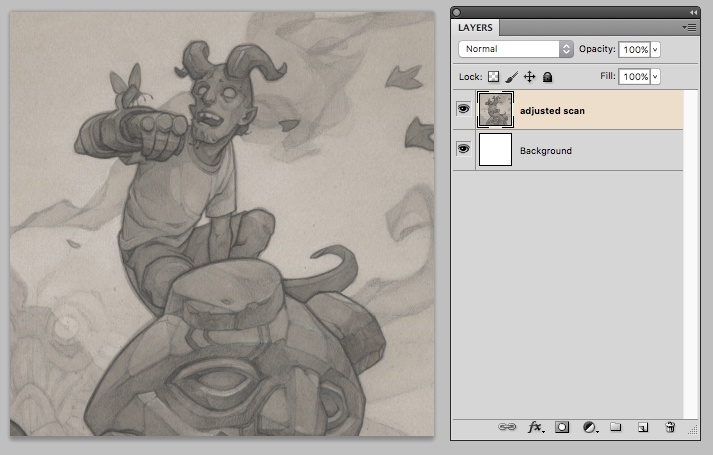Create a new layer group folder
Viewport: 713px width, 455px height.
tap(616, 426)
